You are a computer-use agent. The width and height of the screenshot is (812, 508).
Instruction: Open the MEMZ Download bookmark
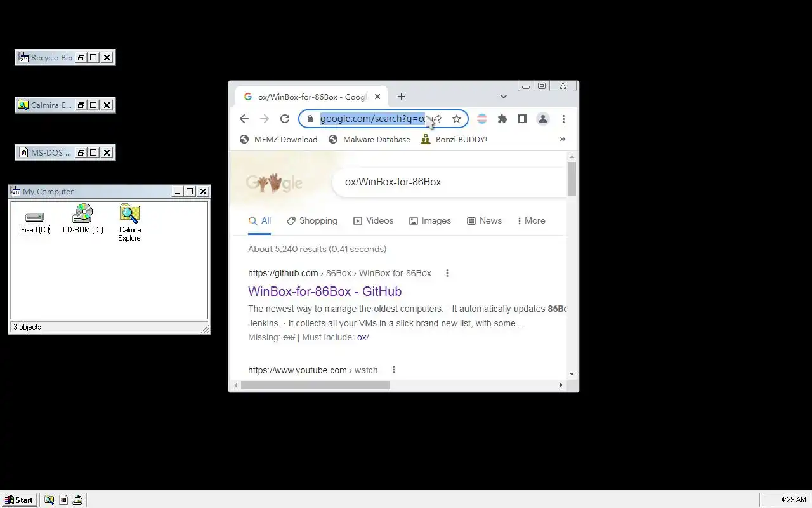(x=278, y=139)
